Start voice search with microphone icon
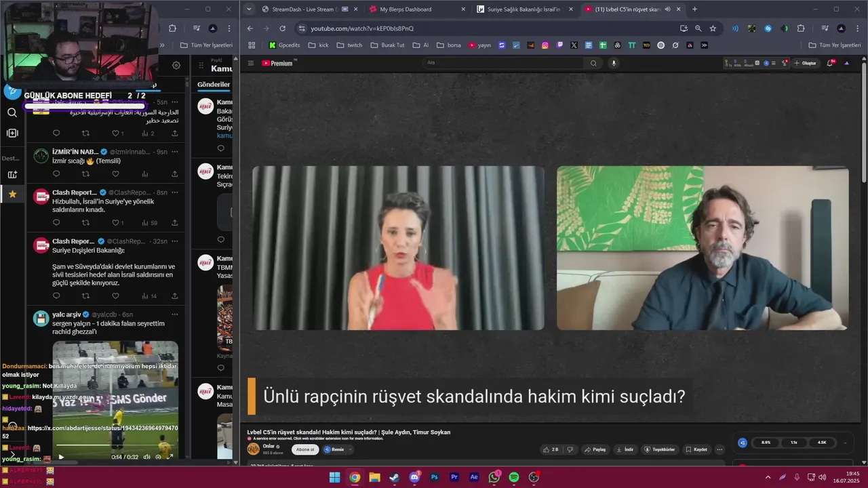 [x=614, y=63]
